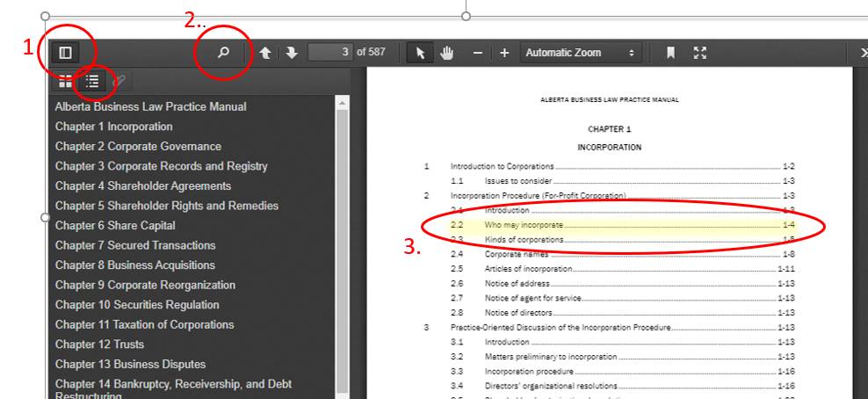Image resolution: width=868 pixels, height=399 pixels.
Task: Open Chapter 12 Trusts entry
Action: pyautogui.click(x=99, y=345)
